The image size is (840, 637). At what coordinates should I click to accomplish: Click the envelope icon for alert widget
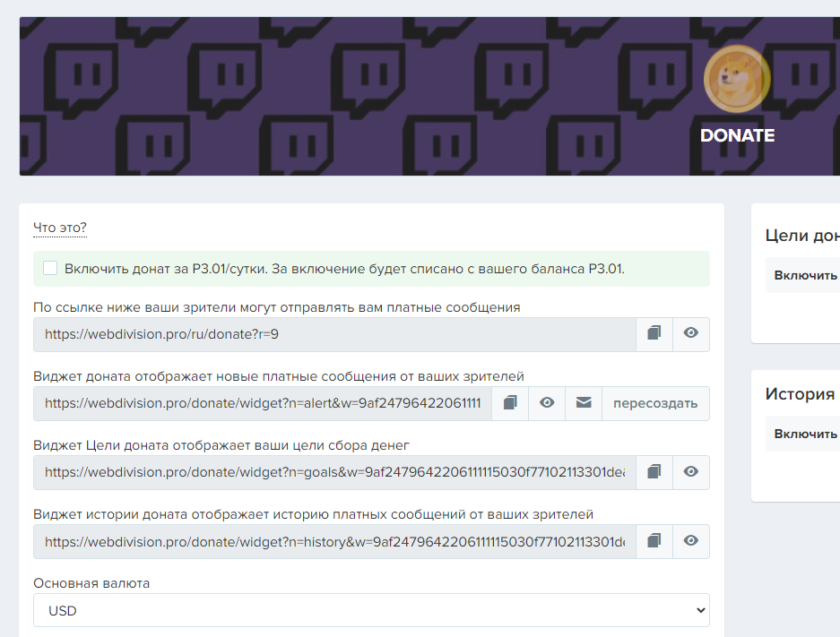[x=584, y=403]
